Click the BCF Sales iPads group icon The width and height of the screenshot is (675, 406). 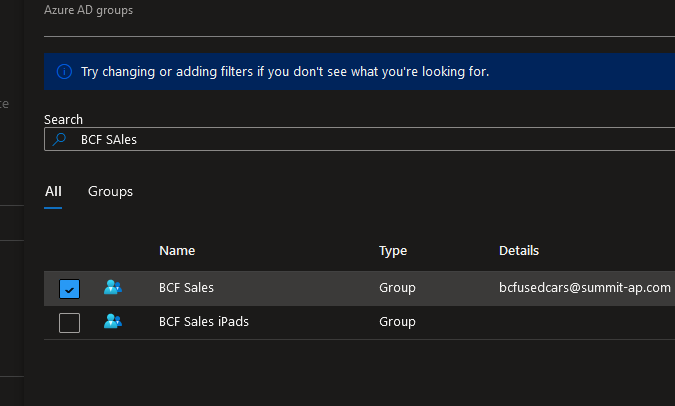pyautogui.click(x=113, y=321)
